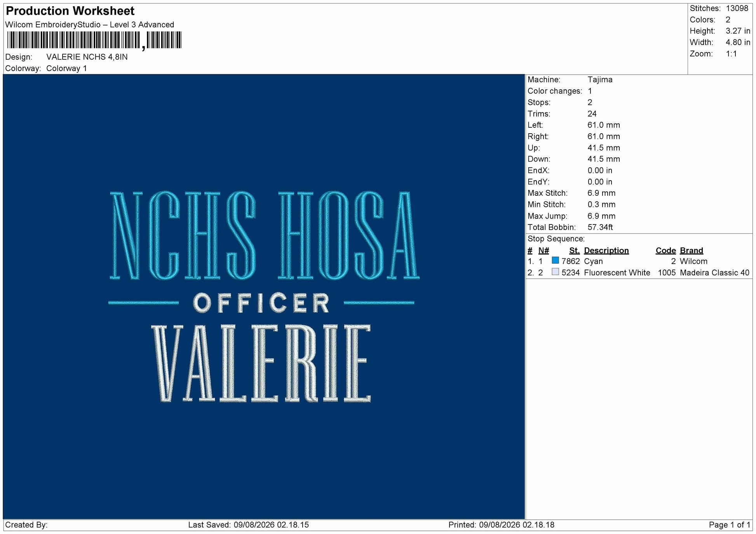Image resolution: width=756 pixels, height=534 pixels.
Task: Select the Left value '61.0 mm'
Action: [x=604, y=125]
